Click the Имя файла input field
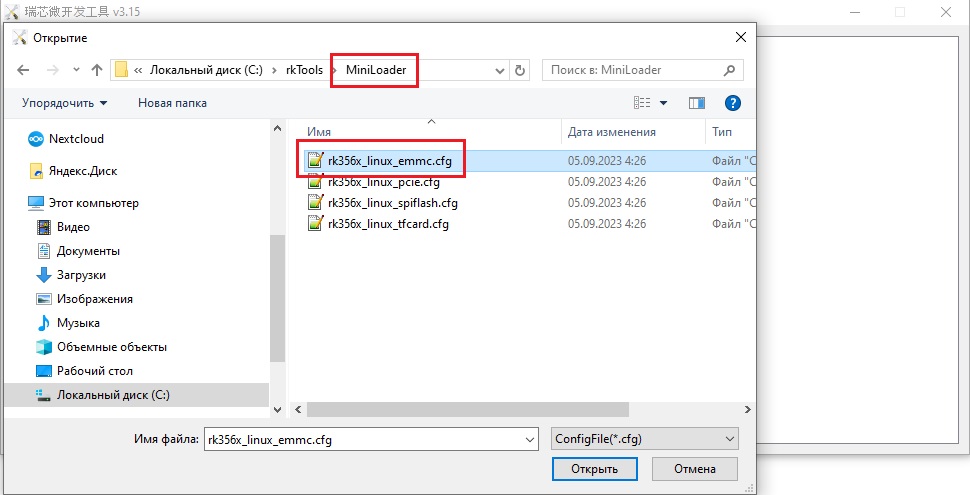970x495 pixels. tap(371, 440)
